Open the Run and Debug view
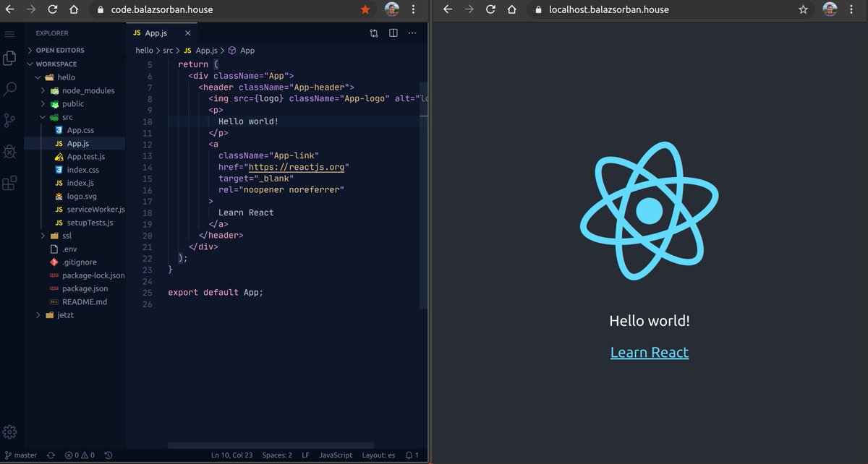 point(9,152)
